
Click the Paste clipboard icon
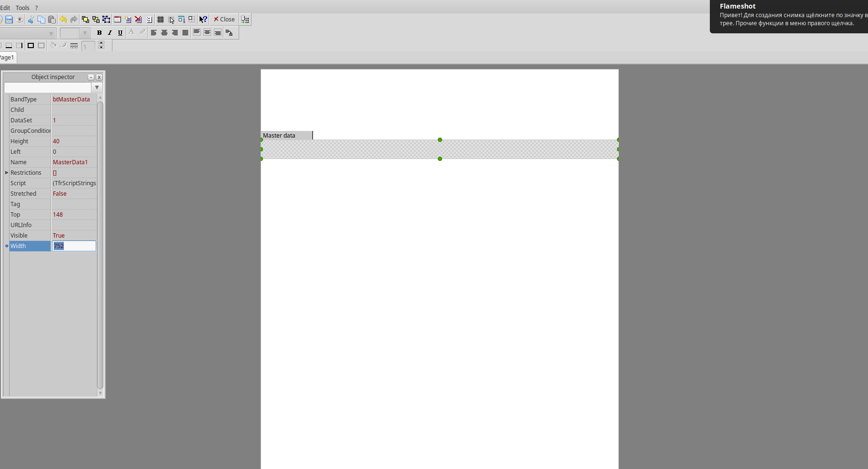pyautogui.click(x=52, y=20)
